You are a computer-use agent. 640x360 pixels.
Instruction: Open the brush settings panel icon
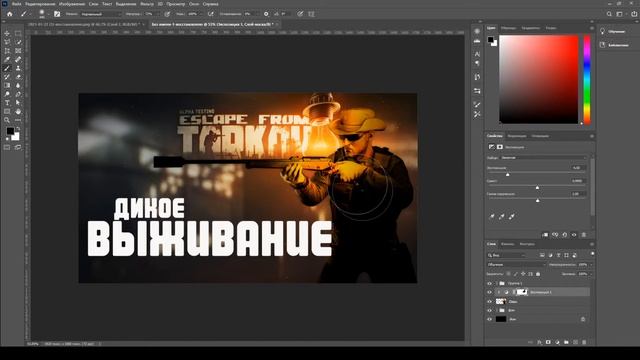pyautogui.click(x=57, y=14)
